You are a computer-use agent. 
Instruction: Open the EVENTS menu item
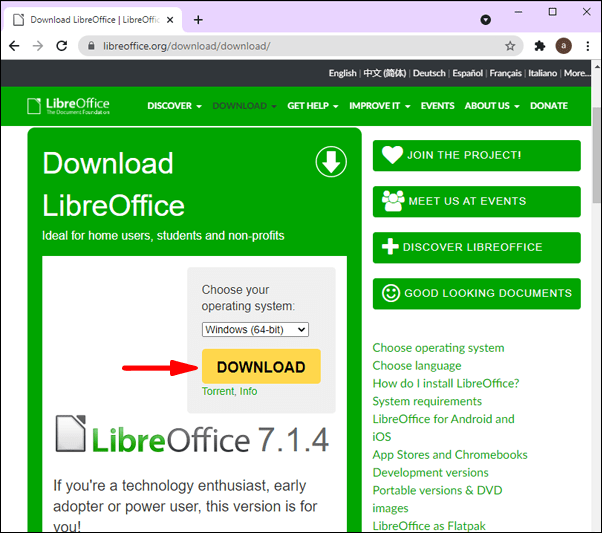[x=437, y=106]
